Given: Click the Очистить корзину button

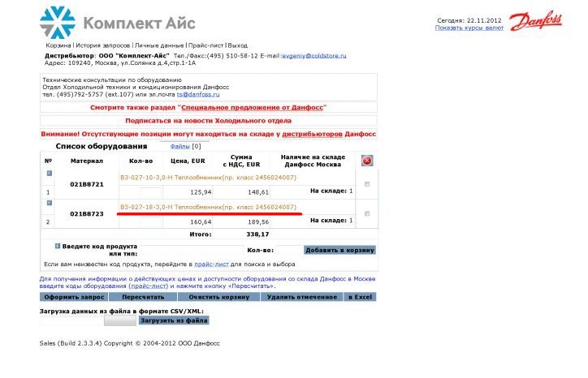Looking at the screenshot, I should click(219, 297).
